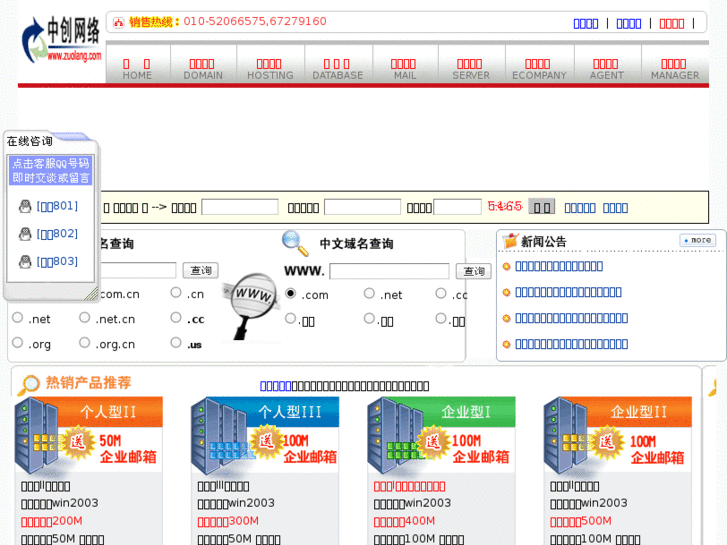Open the MAIL navigation tab
This screenshot has height=545, width=727.
tap(404, 69)
